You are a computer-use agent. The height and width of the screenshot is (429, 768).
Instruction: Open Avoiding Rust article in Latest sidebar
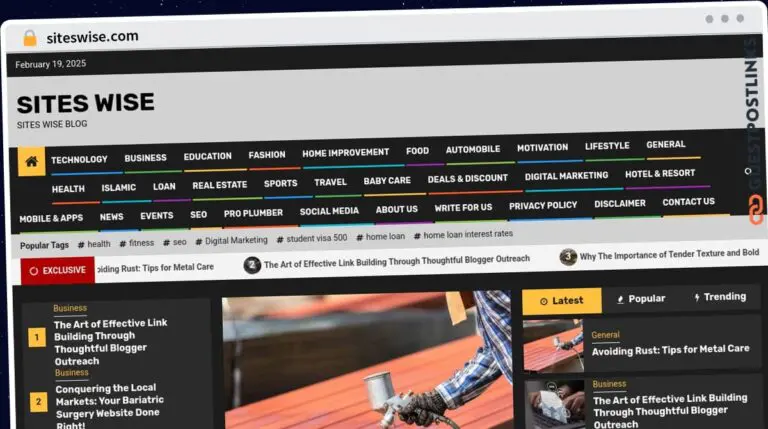(x=670, y=350)
